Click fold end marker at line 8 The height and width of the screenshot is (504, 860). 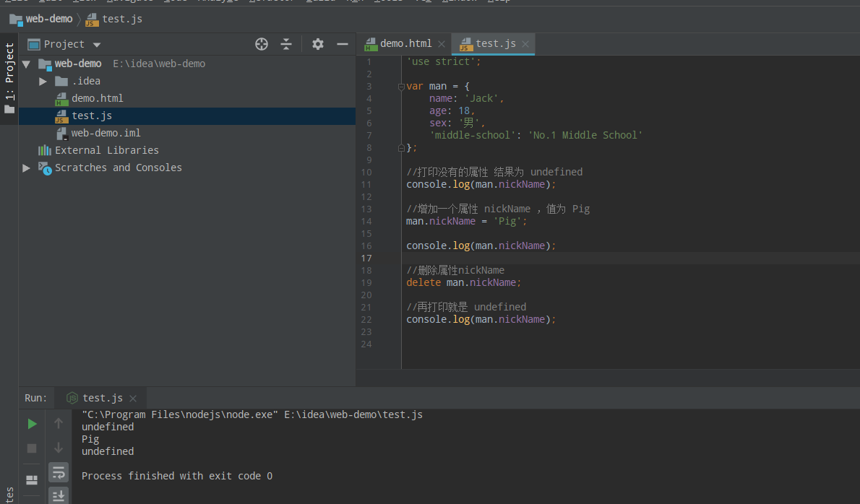401,148
